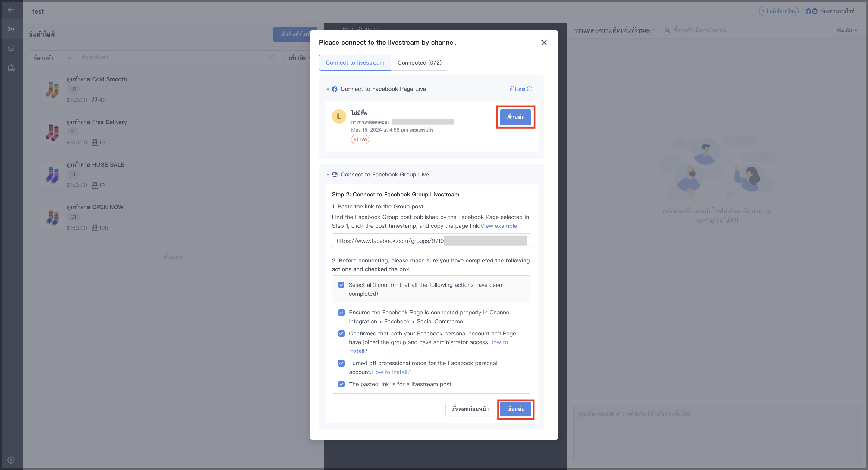Click the back arrow icon in sidebar
The width and height of the screenshot is (868, 470).
(11, 10)
